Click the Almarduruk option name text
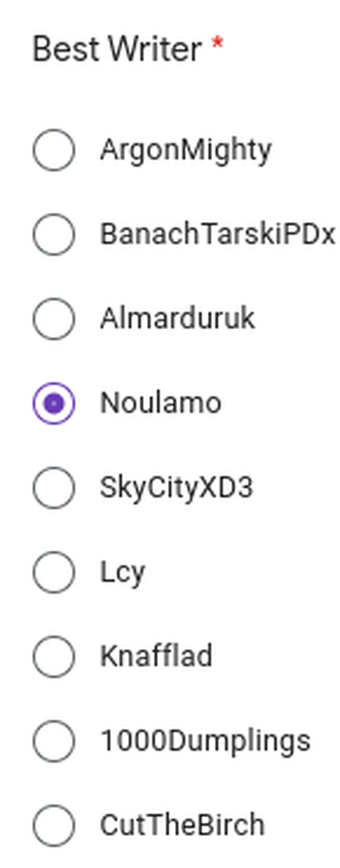Screen dimensions: 340x868 coord(177,319)
